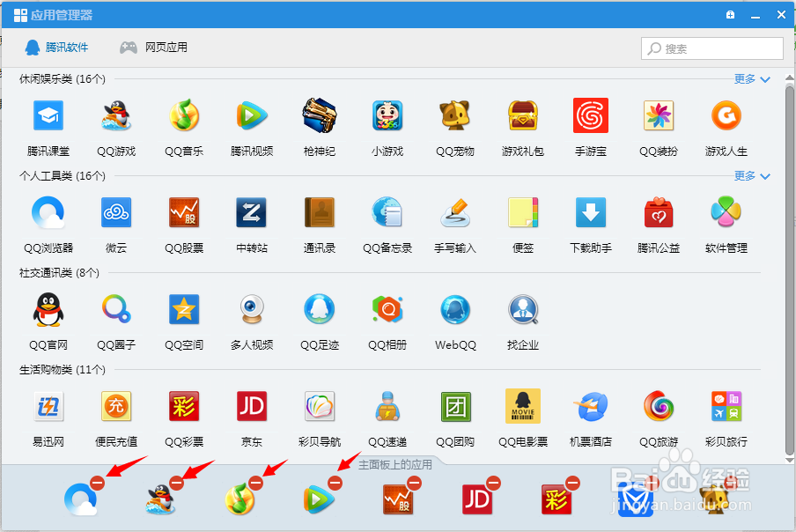Remove QQ浏览器 from the main panel

click(x=98, y=483)
